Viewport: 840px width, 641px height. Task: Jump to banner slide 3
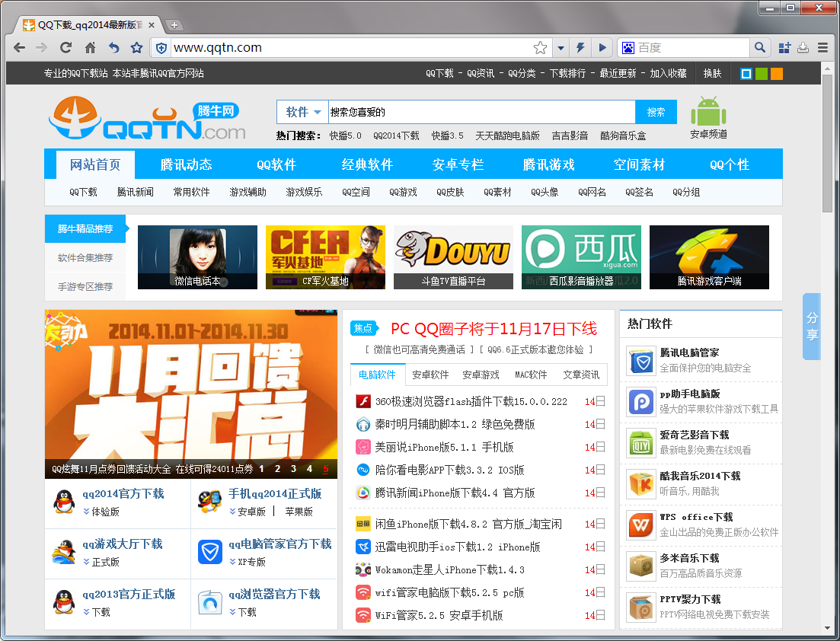coord(293,469)
